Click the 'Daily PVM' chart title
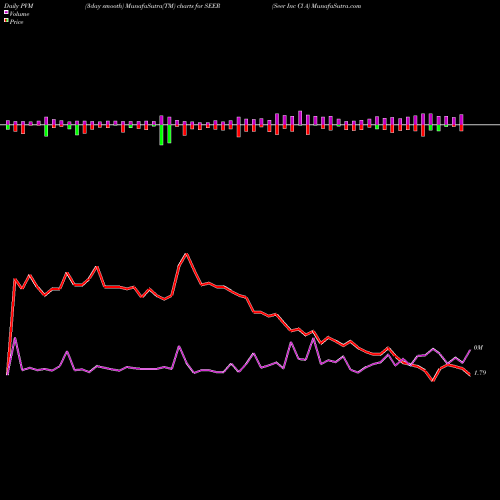500x500 pixels. pyautogui.click(x=19, y=6)
